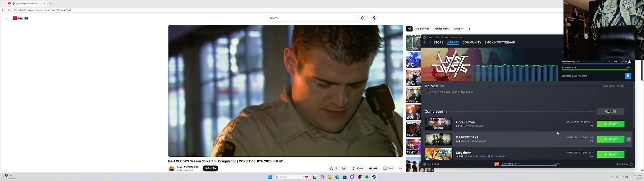The image size is (644, 181).
Task: Like the COPS video
Action: pyautogui.click(x=333, y=168)
